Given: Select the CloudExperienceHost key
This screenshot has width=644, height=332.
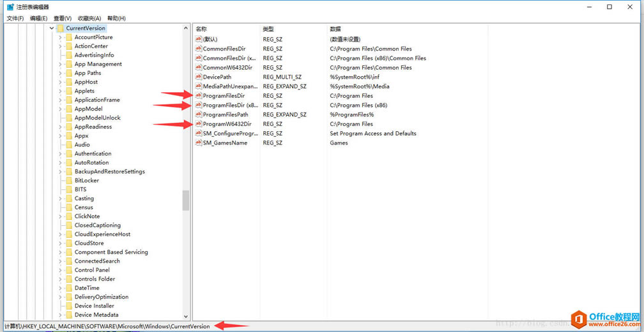Looking at the screenshot, I should click(x=103, y=235).
